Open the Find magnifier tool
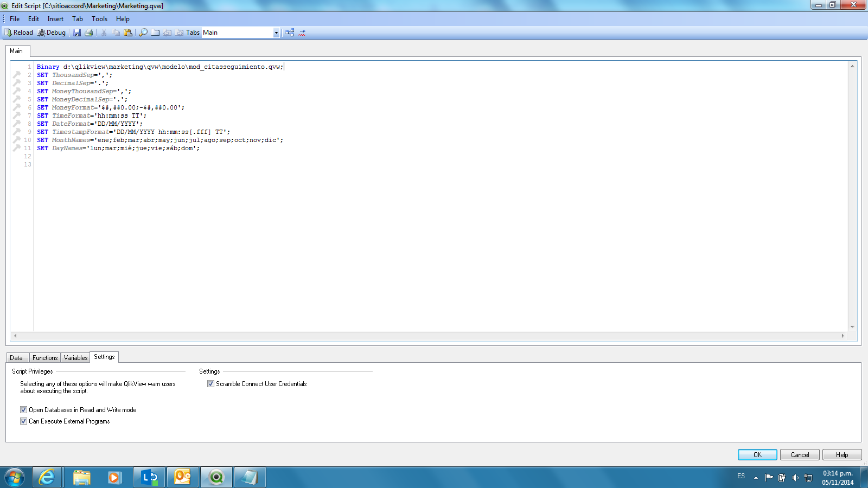 [x=143, y=33]
